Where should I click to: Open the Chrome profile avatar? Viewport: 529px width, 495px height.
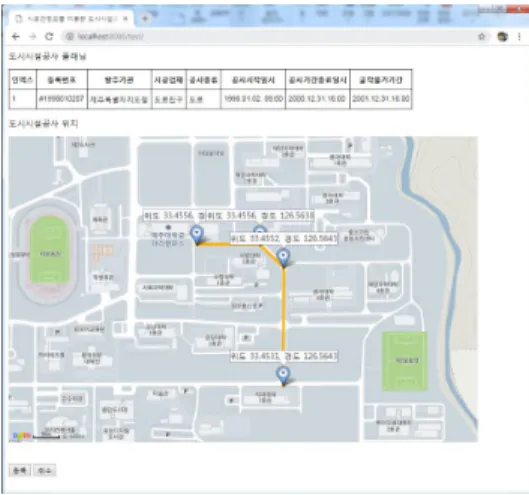point(502,36)
